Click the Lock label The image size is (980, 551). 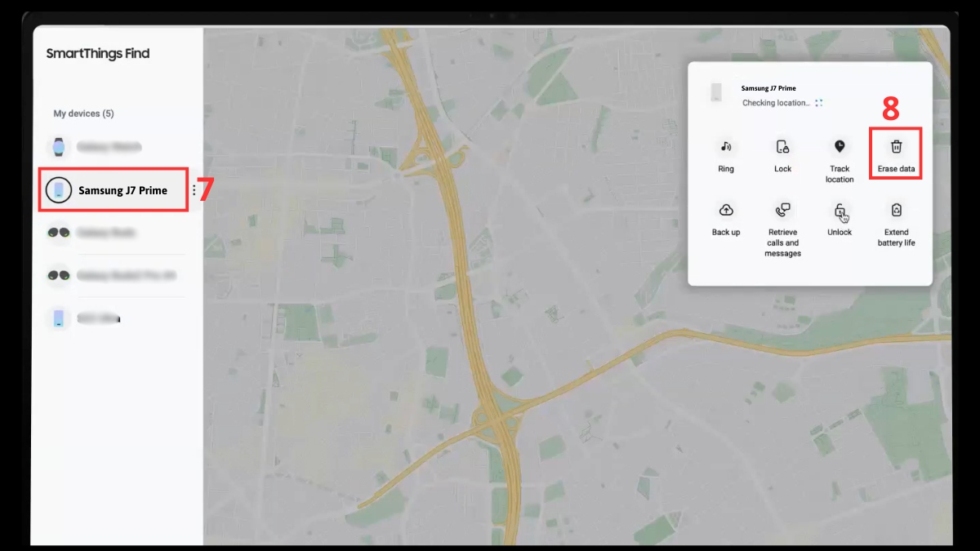click(782, 169)
